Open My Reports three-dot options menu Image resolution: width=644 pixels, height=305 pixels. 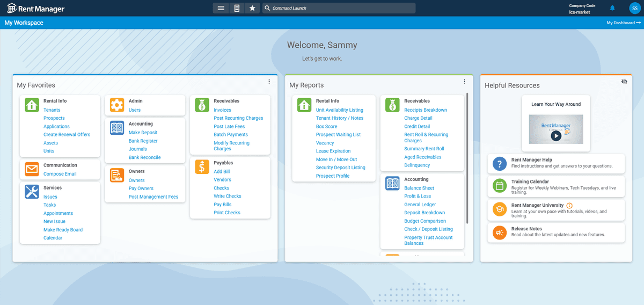click(465, 82)
